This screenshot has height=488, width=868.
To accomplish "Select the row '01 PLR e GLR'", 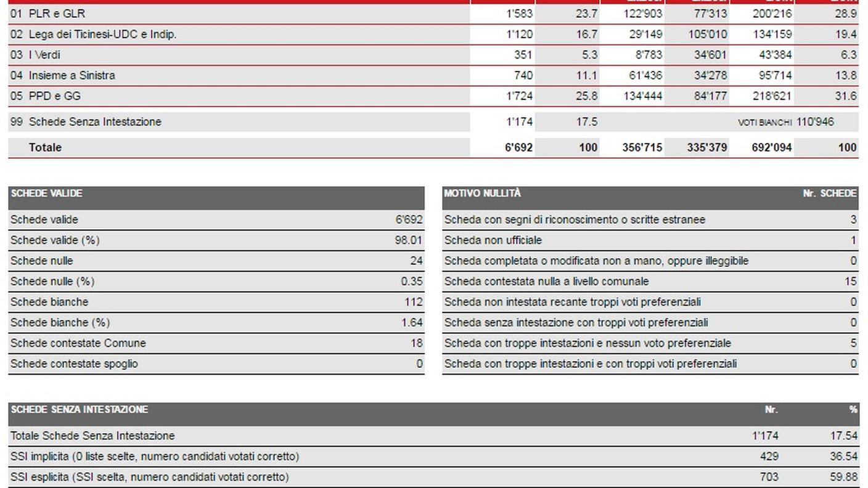I will pyautogui.click(x=433, y=14).
